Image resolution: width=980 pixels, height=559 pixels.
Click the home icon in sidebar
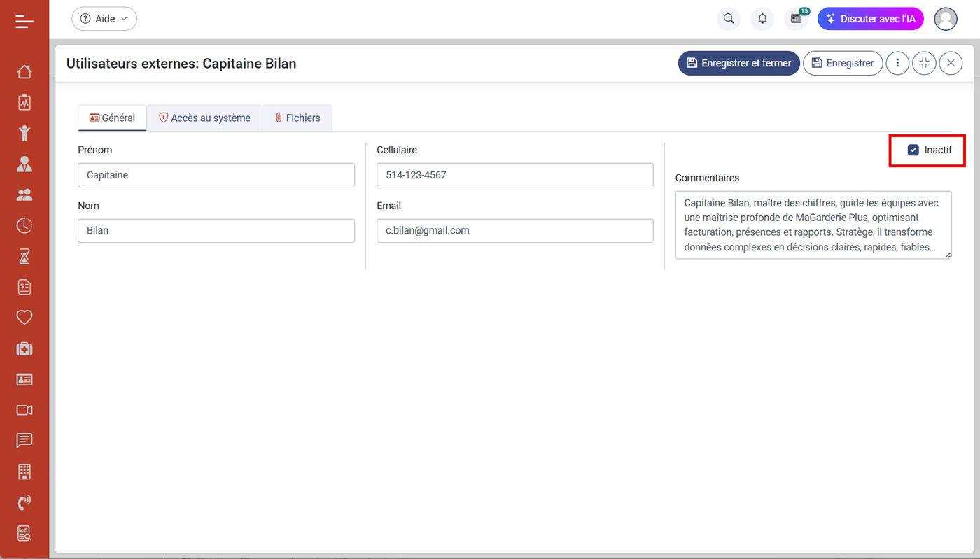tap(24, 71)
